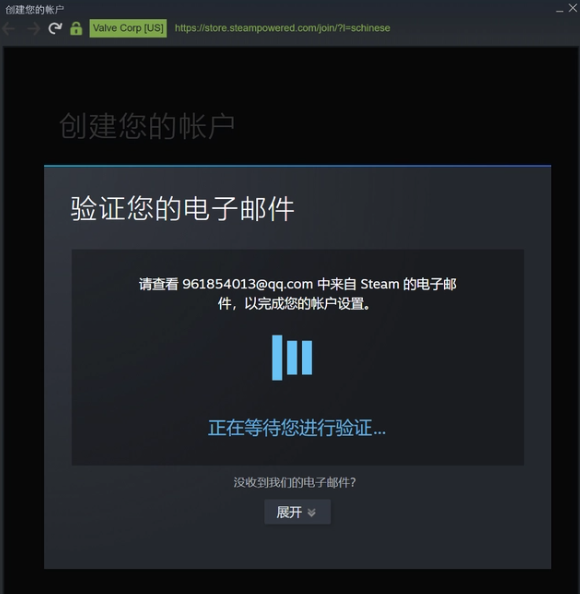The image size is (580, 594).
Task: Reload the Steam join page
Action: click(x=55, y=28)
